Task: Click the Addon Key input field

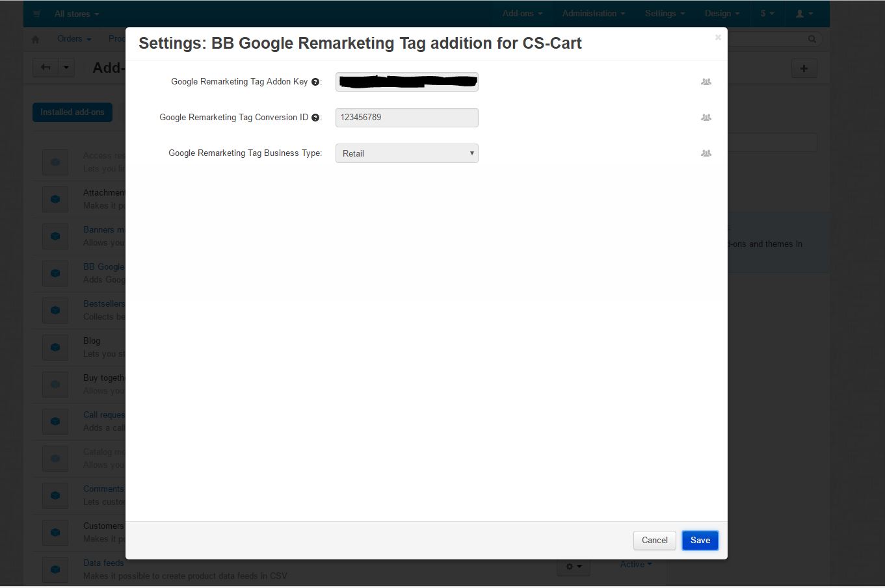Action: coord(406,82)
